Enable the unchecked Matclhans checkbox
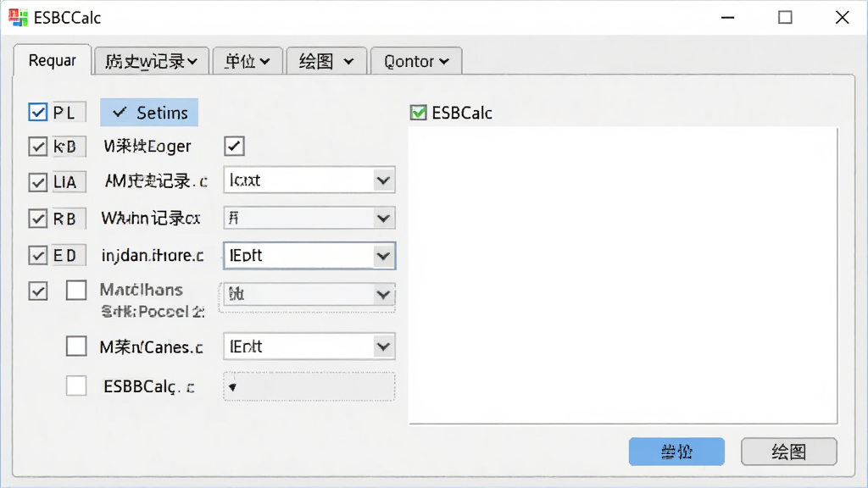This screenshot has height=488, width=868. (x=76, y=290)
